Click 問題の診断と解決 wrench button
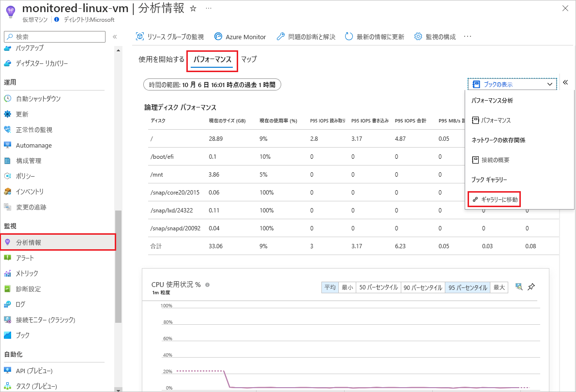The width and height of the screenshot is (576, 392). 305,37
